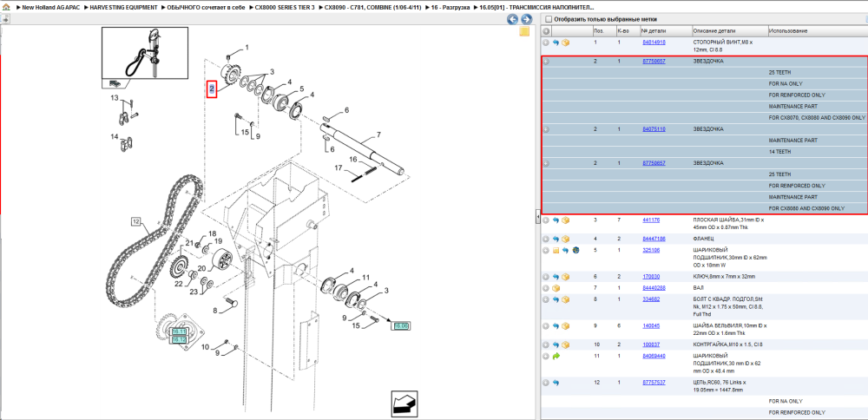Click box icon for part 441176

565,220
